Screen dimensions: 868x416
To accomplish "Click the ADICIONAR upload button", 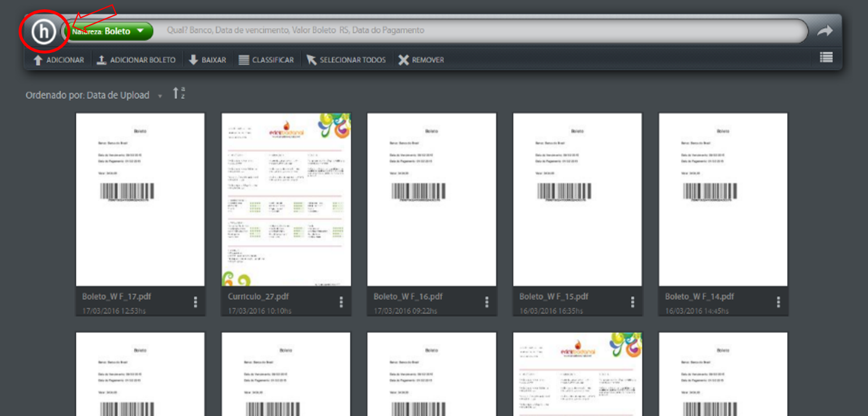I will click(x=58, y=60).
